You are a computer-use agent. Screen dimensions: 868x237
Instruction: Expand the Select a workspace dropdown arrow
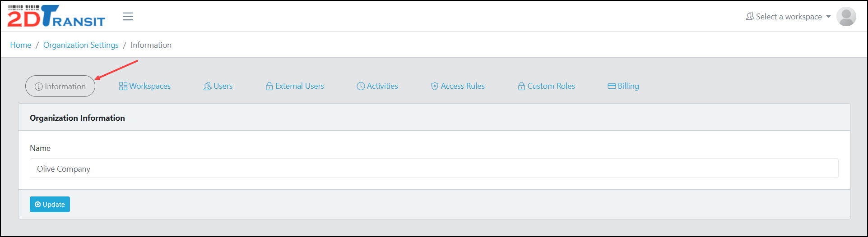828,17
